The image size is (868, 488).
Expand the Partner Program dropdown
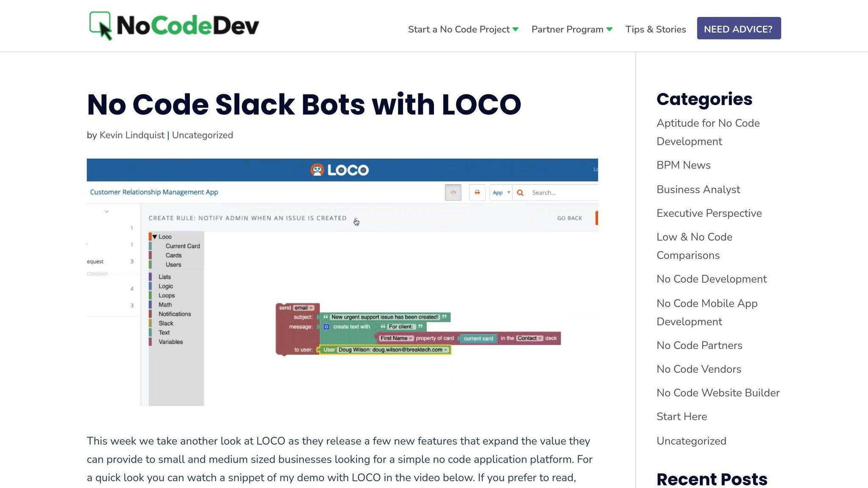coord(572,29)
